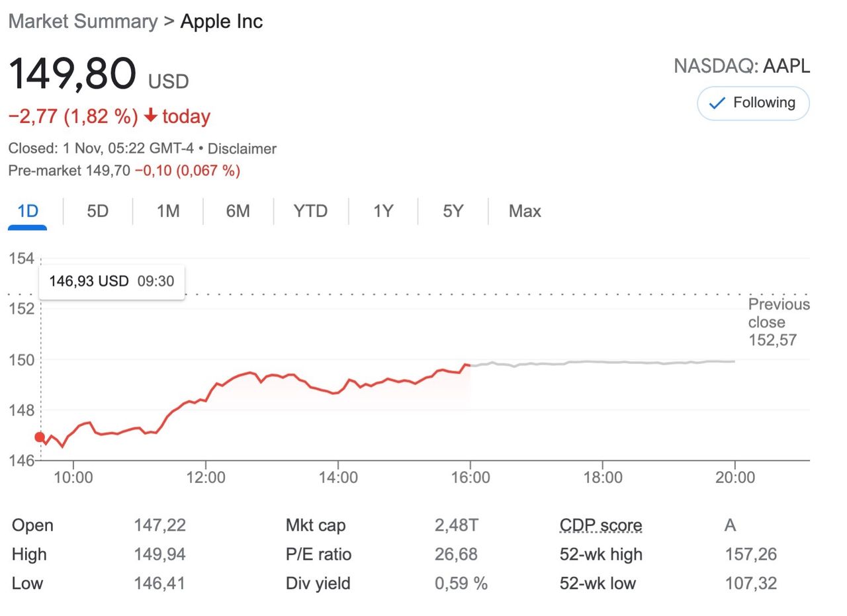The image size is (847, 616).
Task: Click the NASDAQ: AAPL ticker label
Action: pos(741,66)
